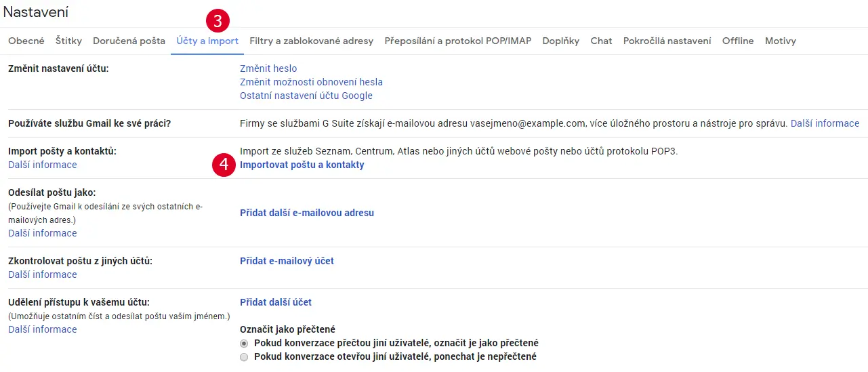
Task: Go to Filtry a zablokované adresy tab
Action: point(311,41)
